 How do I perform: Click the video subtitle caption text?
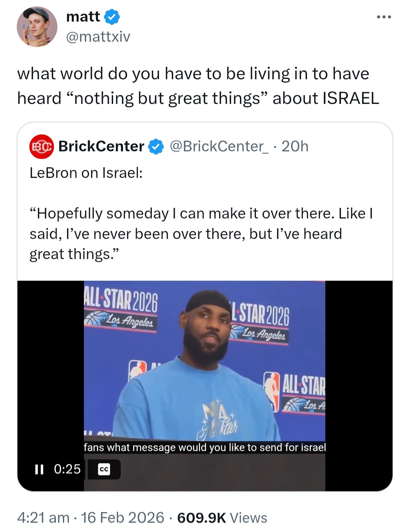(205, 447)
